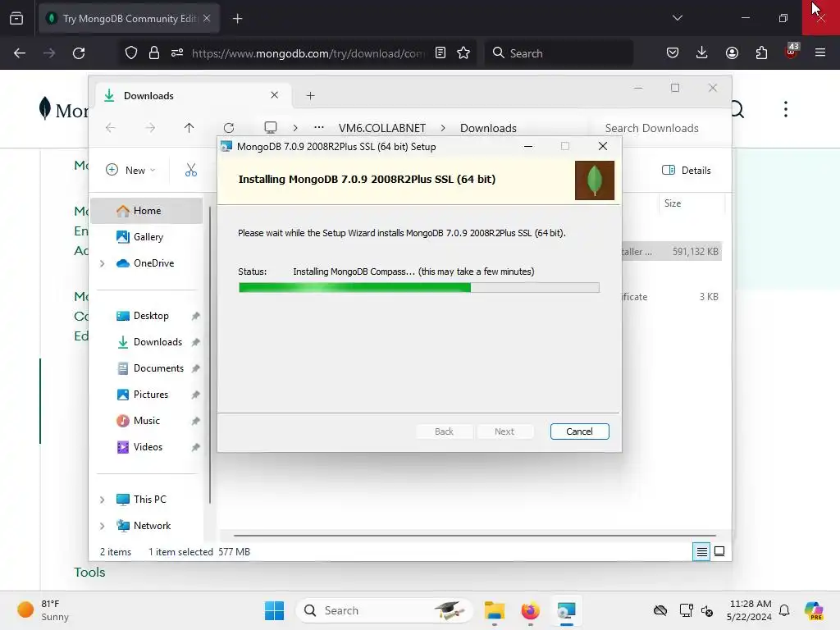Expand chevron after VM6.COLLABNET breadcrumb

[x=443, y=128]
